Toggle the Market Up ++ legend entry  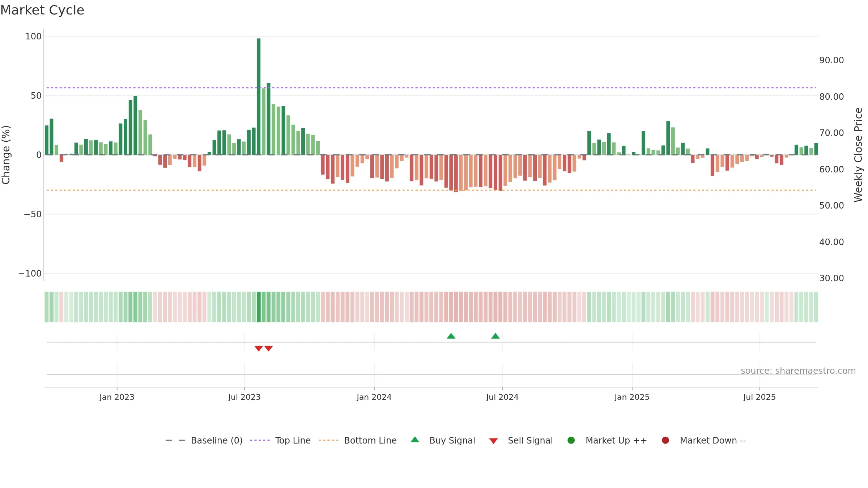(607, 440)
